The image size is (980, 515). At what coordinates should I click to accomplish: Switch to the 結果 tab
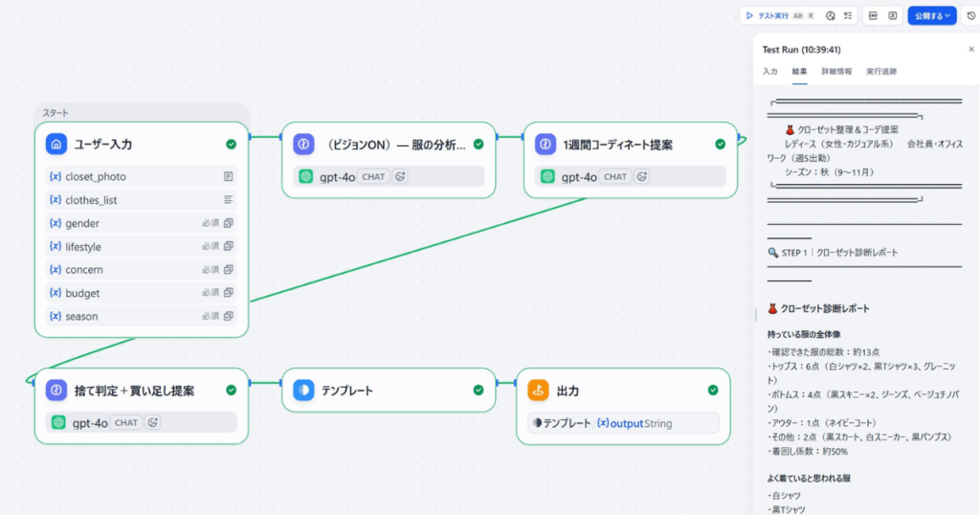click(x=799, y=71)
